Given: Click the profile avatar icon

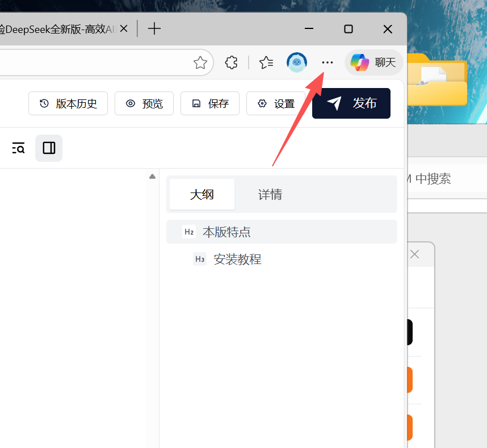Looking at the screenshot, I should click(x=297, y=62).
